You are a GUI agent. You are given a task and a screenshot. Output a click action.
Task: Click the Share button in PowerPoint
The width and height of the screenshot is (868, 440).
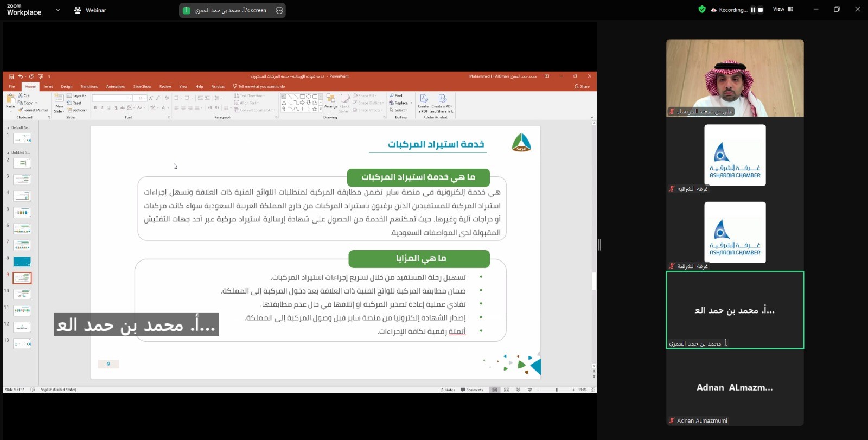[x=582, y=86]
